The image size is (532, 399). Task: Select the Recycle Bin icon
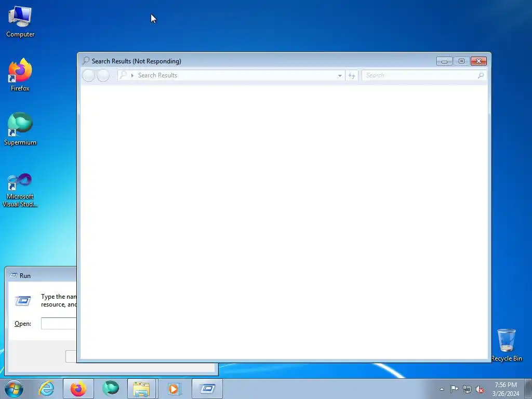tap(506, 345)
